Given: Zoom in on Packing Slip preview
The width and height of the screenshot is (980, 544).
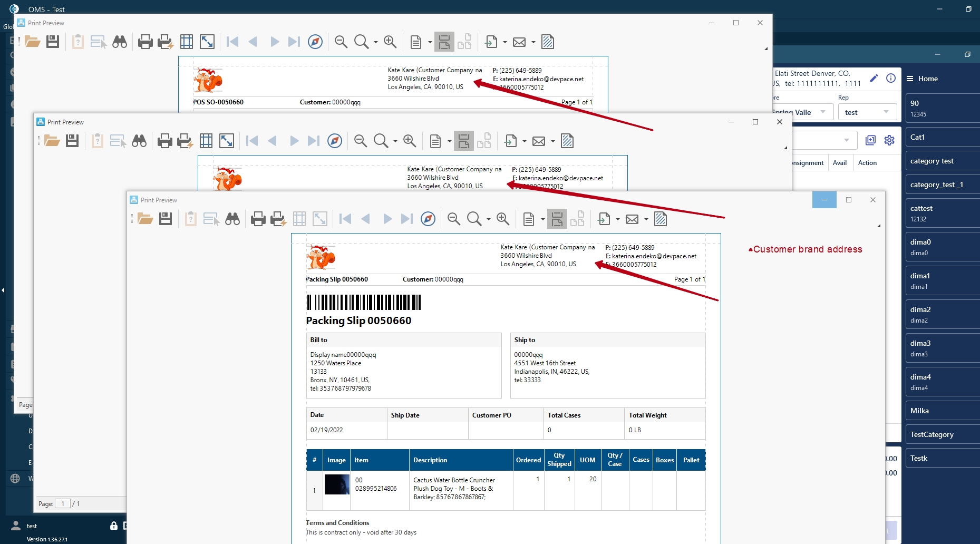Looking at the screenshot, I should [503, 219].
